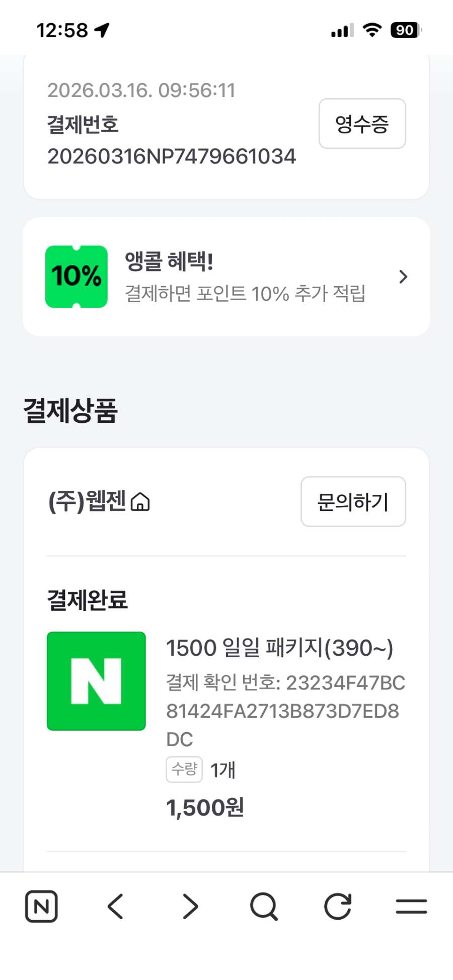Open the Webzen store home icon
This screenshot has height=980, width=453.
(140, 502)
